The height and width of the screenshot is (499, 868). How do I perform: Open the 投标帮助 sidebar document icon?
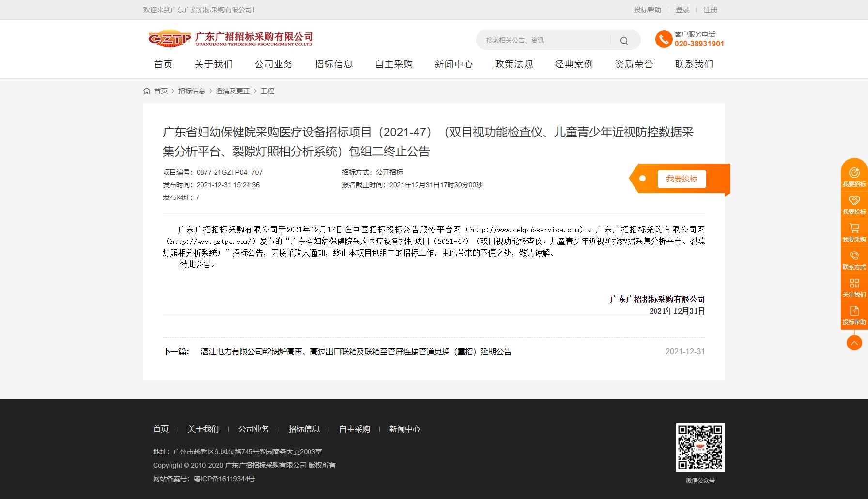point(854,311)
